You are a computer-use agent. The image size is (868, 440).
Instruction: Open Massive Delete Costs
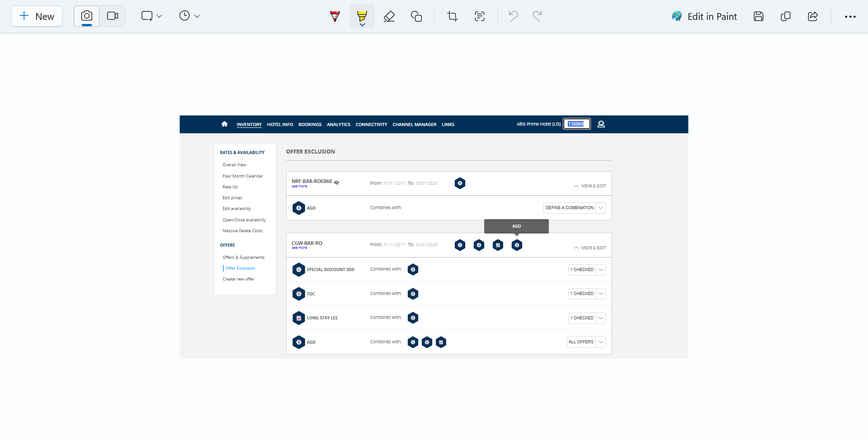point(242,231)
